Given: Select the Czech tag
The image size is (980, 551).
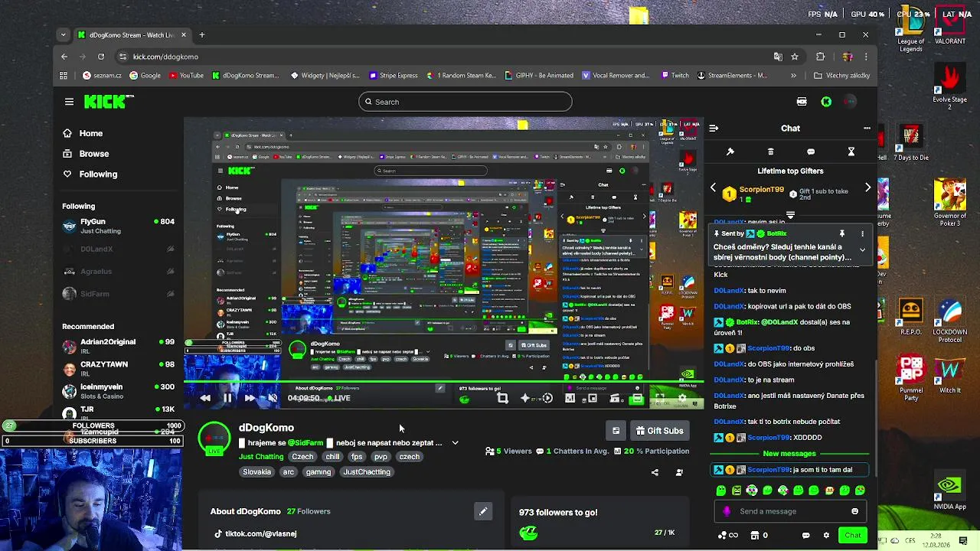Looking at the screenshot, I should coord(302,457).
